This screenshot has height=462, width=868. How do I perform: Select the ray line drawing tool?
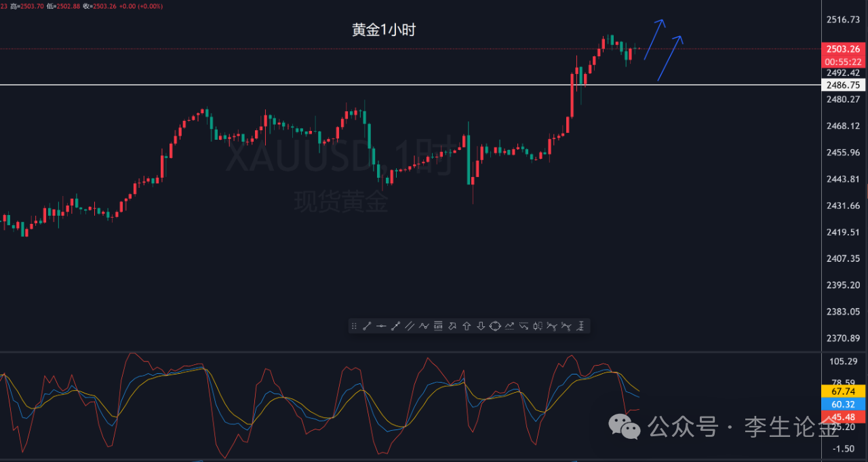(x=395, y=326)
